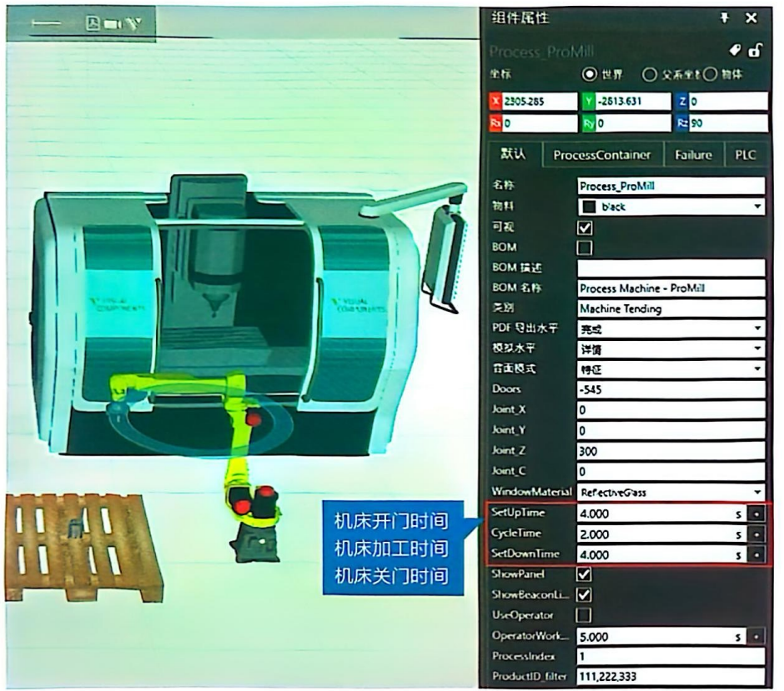Expand the 物料 material dropdown
Viewport: 784px width, 691px height.
coord(757,207)
